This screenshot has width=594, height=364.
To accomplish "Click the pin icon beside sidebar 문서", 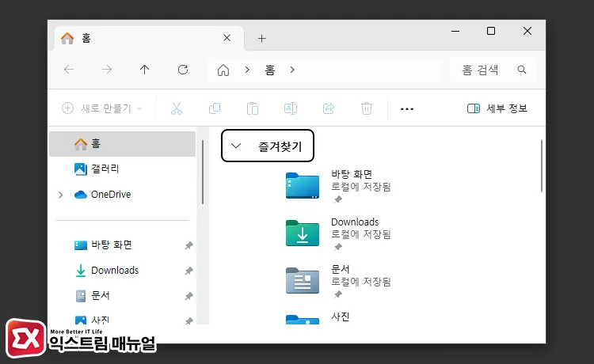I will 188,296.
